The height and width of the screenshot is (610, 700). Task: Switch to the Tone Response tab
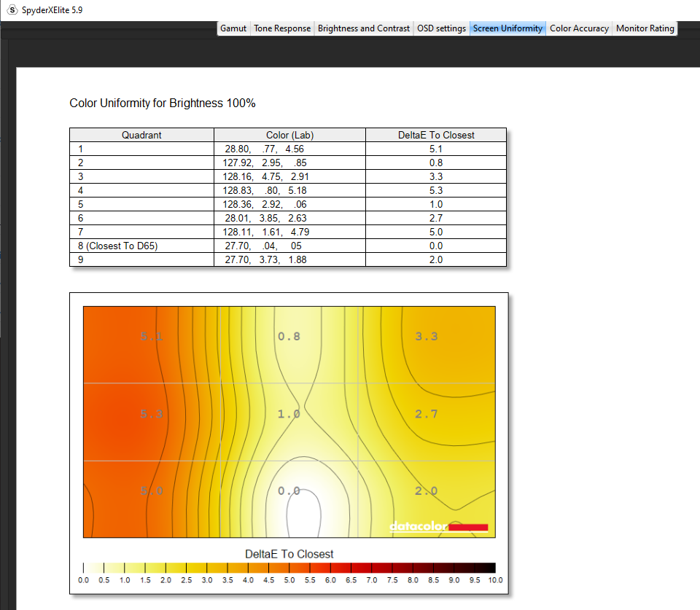pos(282,28)
